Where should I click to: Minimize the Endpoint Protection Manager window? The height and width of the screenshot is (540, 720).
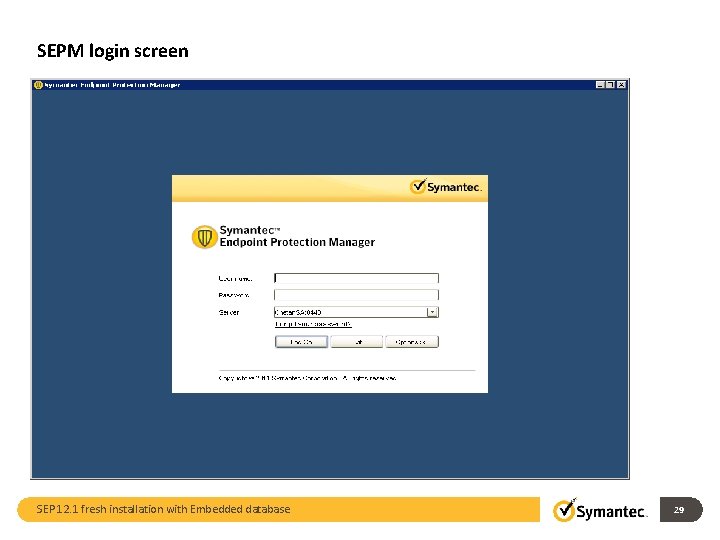pyautogui.click(x=600, y=85)
